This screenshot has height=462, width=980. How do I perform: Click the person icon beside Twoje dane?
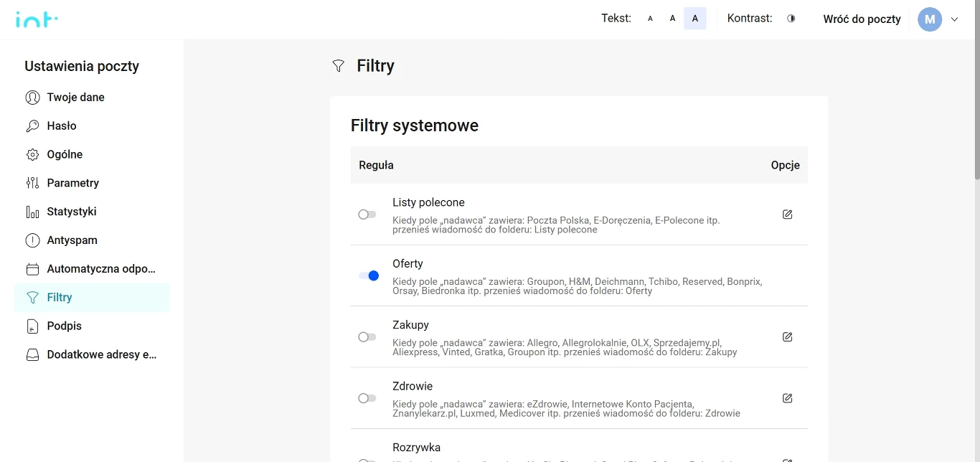pos(32,97)
